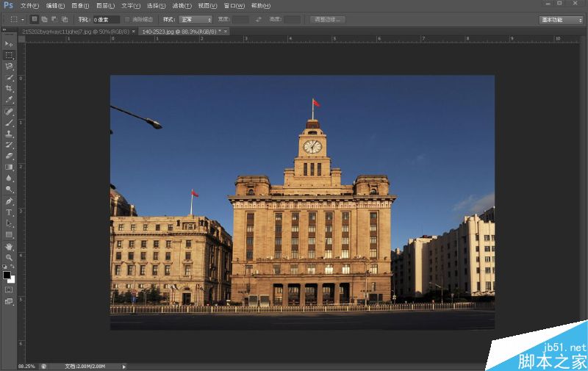Open the marquee tool preset picker arrow
Viewport: 588px width, 371px height.
[23, 20]
